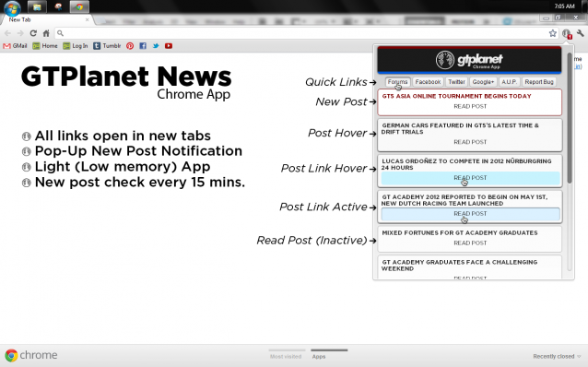Switch to Chrome in the taskbar
The image size is (588, 367).
coord(79,6)
